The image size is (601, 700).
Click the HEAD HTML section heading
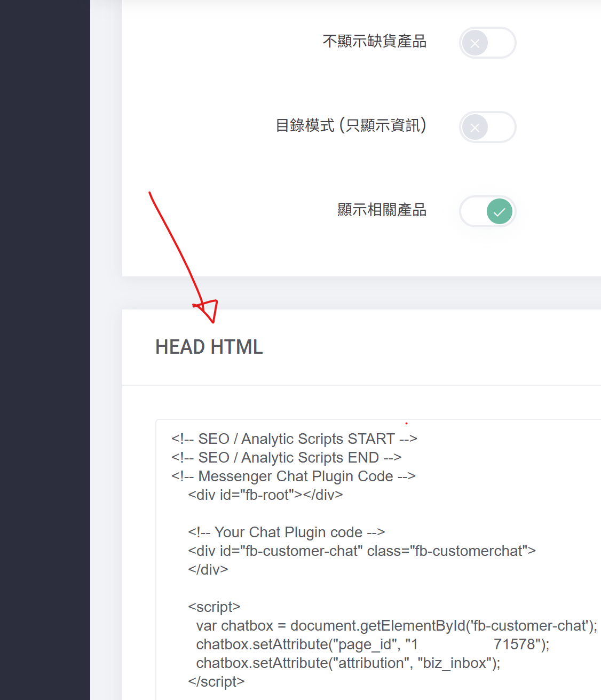pos(209,347)
